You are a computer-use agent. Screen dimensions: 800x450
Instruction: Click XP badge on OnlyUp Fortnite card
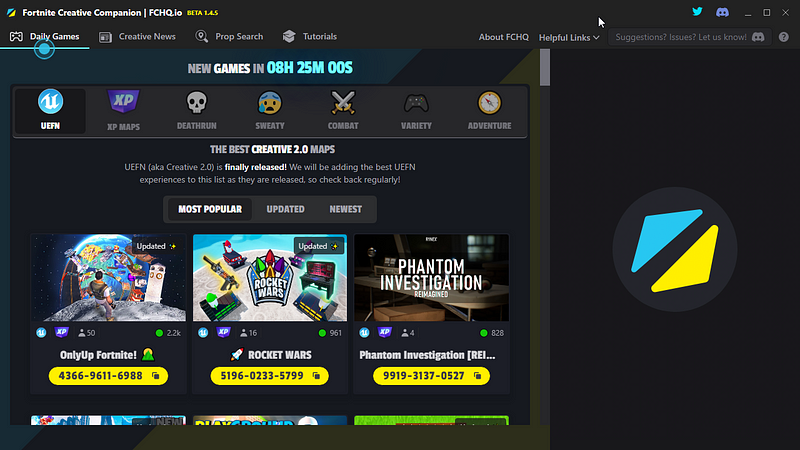click(x=62, y=332)
